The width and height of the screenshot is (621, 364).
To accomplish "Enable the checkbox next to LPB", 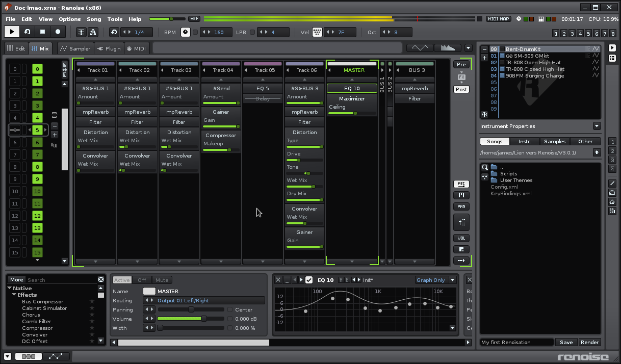I will 252,32.
